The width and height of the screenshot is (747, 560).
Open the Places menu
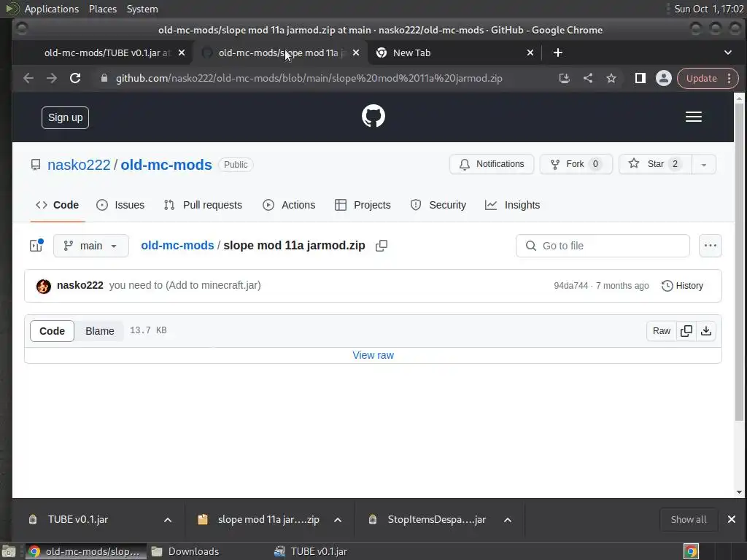(x=103, y=9)
